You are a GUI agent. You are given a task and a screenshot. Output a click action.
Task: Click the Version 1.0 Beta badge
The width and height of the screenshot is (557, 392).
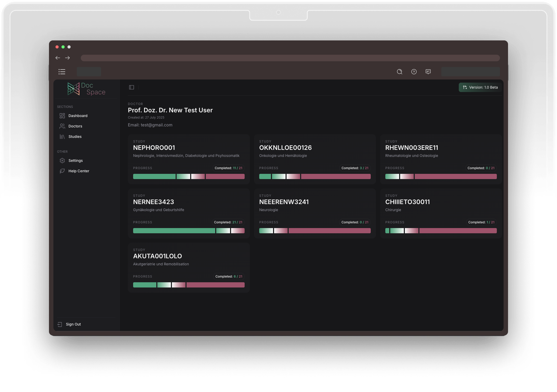click(480, 87)
